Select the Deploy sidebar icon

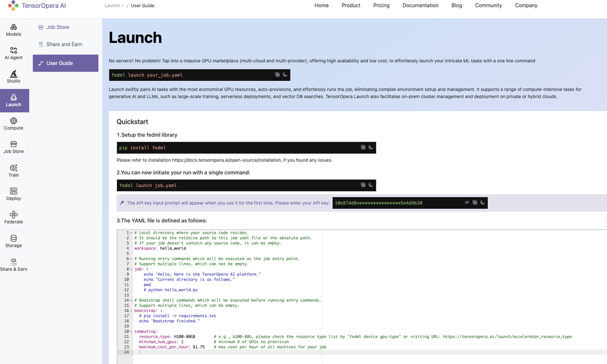click(13, 194)
